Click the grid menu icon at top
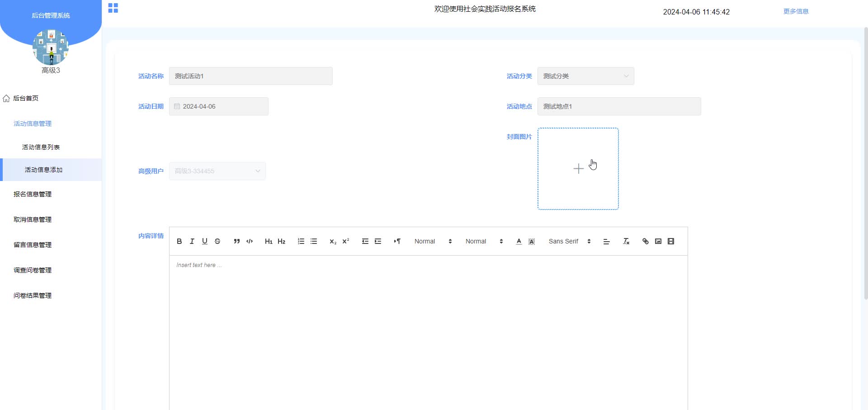The width and height of the screenshot is (868, 410). click(113, 8)
